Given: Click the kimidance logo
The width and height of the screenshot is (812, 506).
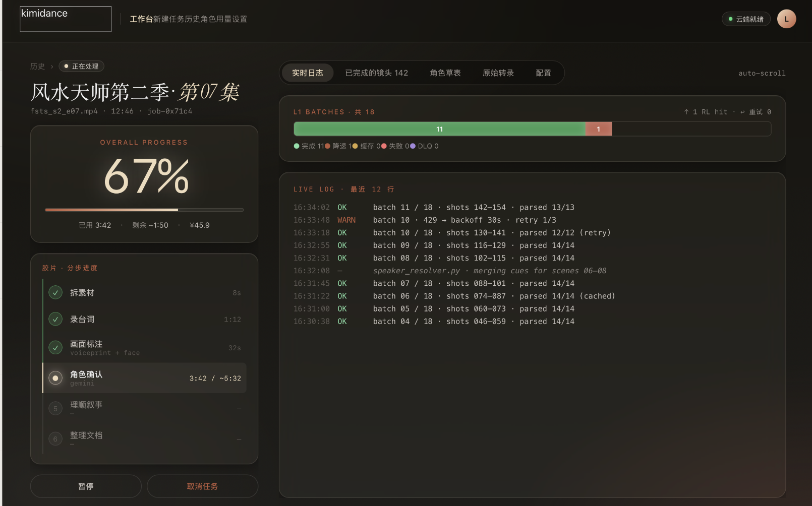Looking at the screenshot, I should point(66,19).
